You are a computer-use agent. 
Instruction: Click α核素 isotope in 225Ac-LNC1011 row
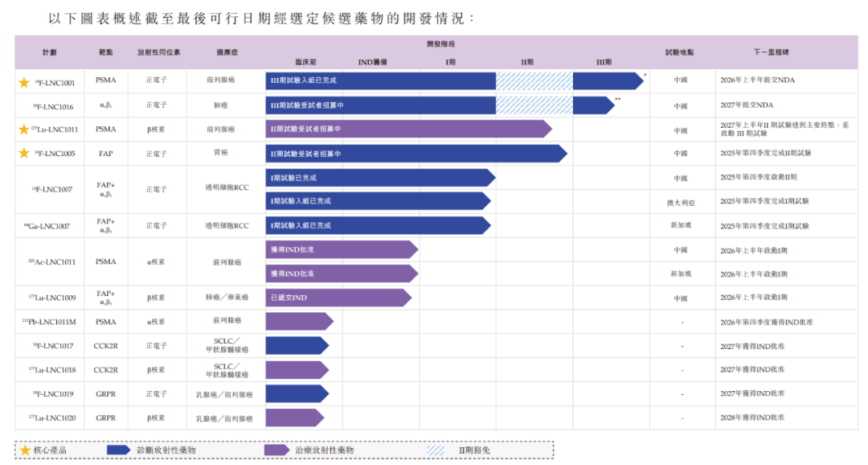tap(156, 262)
